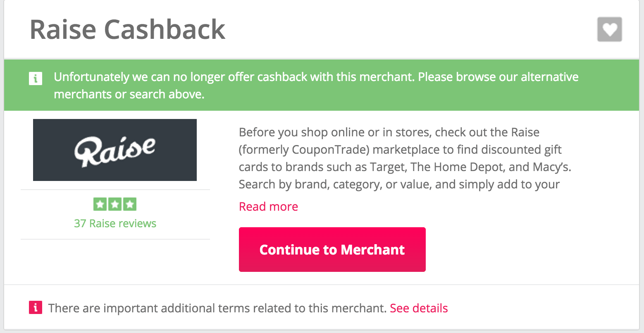Click the cashback unavailable banner message
Viewport: 644px width, 333px height.
[x=316, y=86]
